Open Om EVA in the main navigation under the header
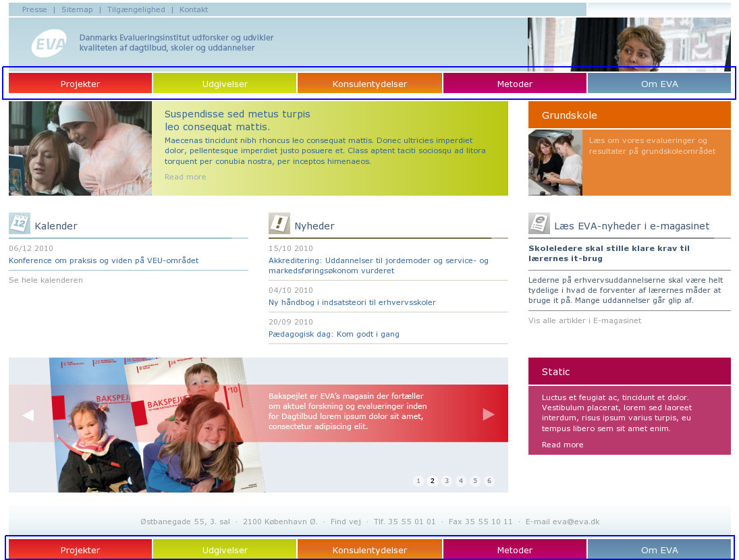Screen dimensions: 739x560 pyautogui.click(x=659, y=84)
